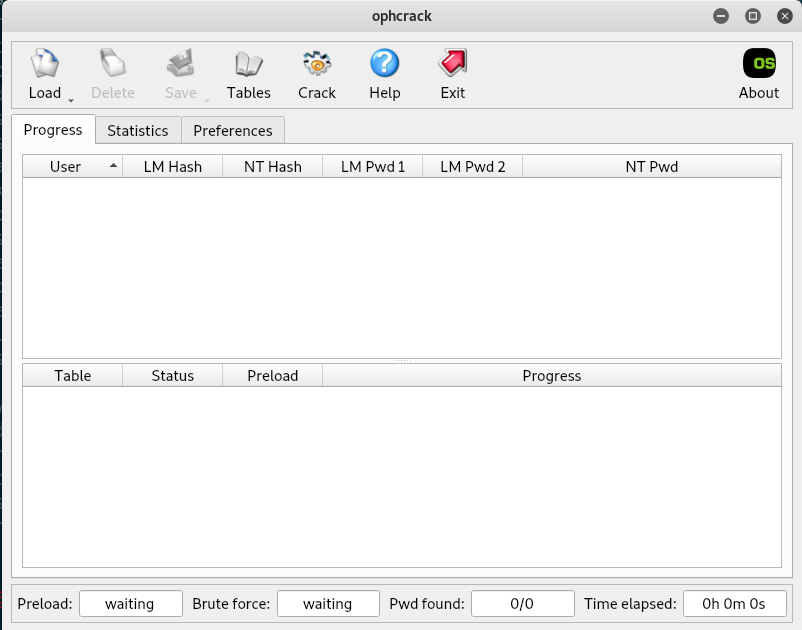This screenshot has height=630, width=802.
Task: Expand the Load dropdown arrow
Action: pos(71,100)
